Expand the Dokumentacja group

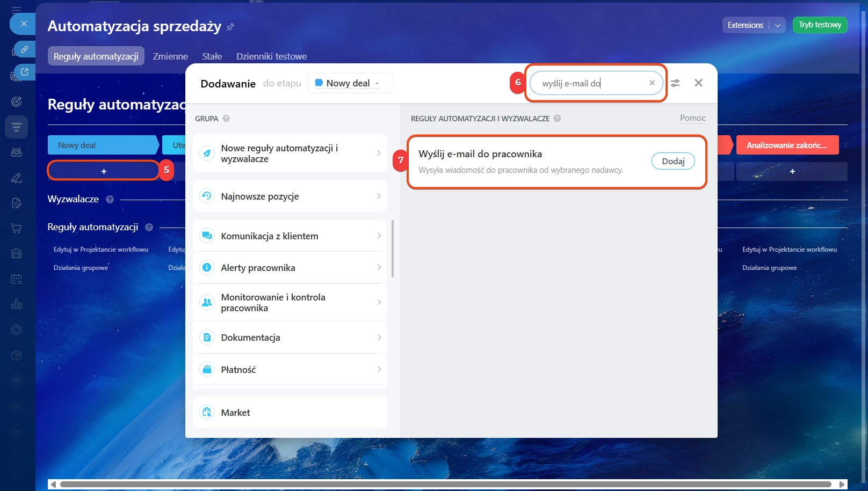pos(290,338)
